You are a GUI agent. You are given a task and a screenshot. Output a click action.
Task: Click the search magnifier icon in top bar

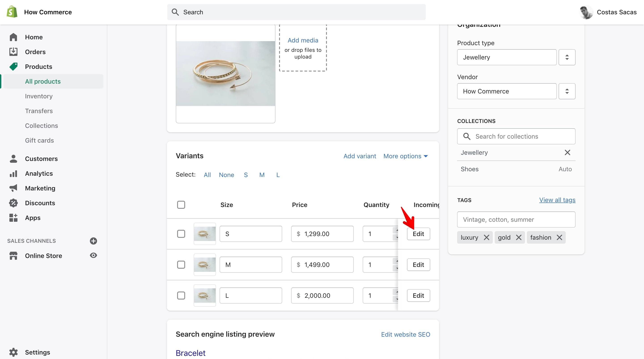click(x=175, y=12)
